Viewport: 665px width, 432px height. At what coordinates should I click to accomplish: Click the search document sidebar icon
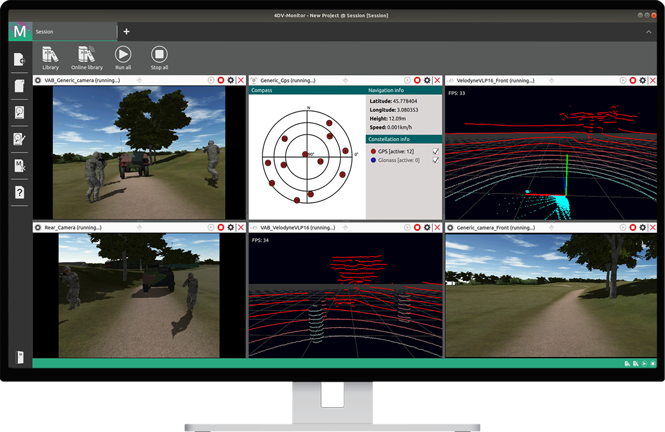tap(19, 112)
